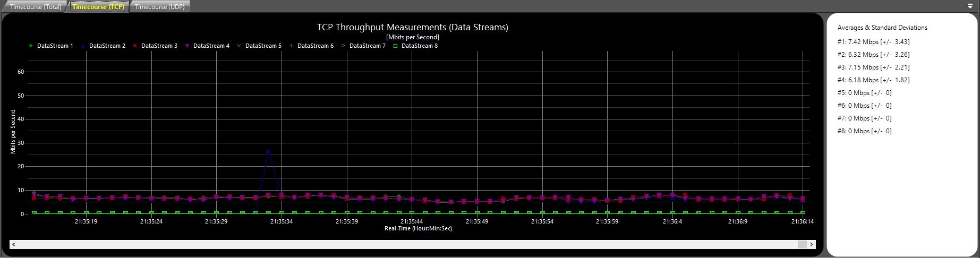Select the #1: 7.42 Mbps average row
Screen dimensions: 980x258
coord(873,42)
